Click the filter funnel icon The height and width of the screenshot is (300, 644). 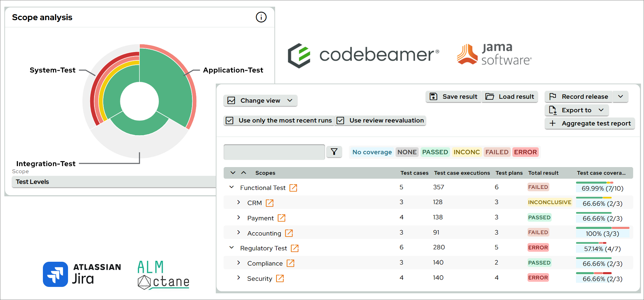334,152
